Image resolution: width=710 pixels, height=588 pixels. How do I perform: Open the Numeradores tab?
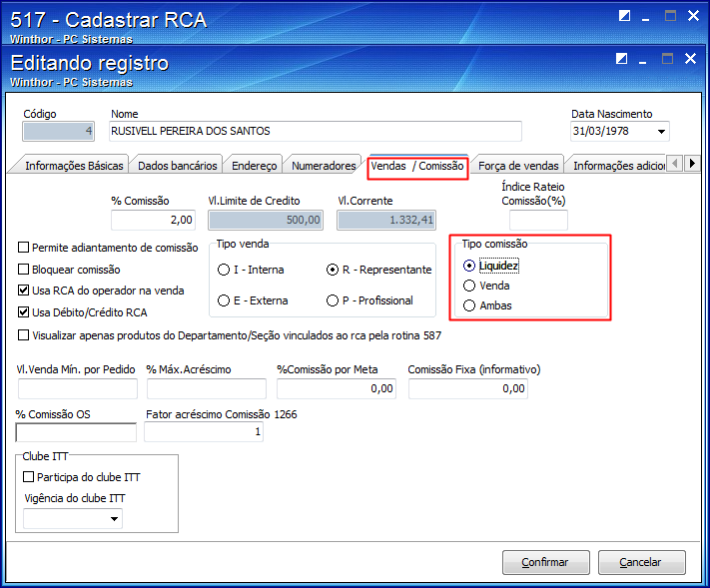point(324,166)
